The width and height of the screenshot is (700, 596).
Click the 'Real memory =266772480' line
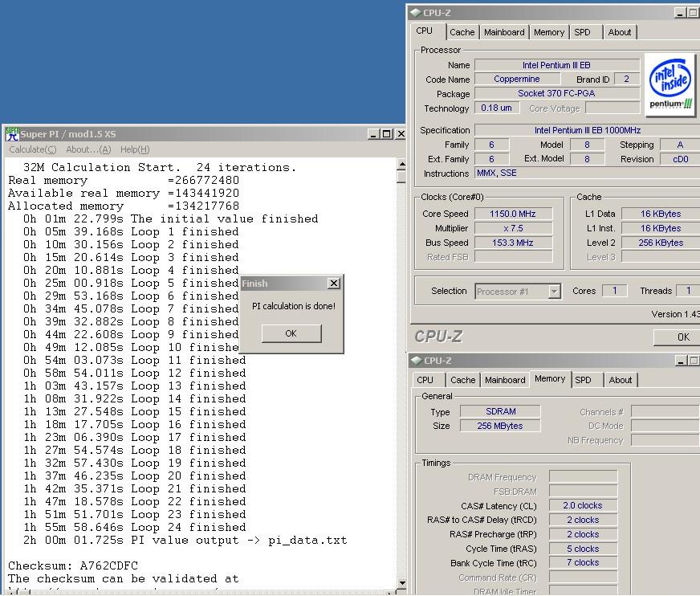click(124, 181)
